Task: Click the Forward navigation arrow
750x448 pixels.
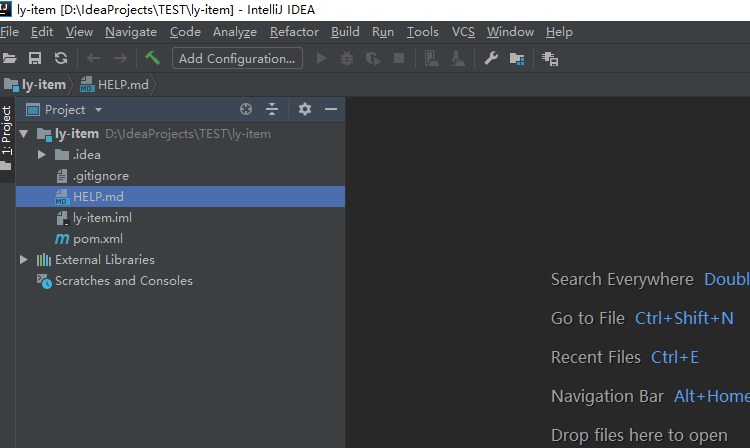Action: click(x=120, y=58)
